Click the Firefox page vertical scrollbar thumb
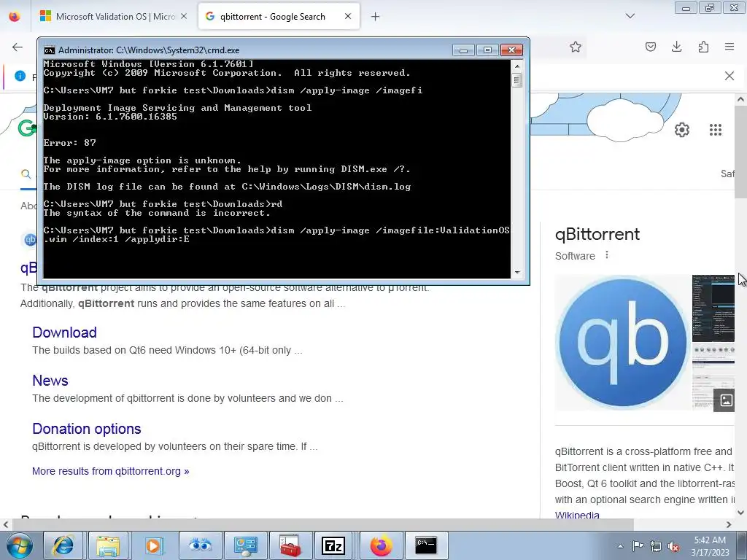Viewport: 747px width, 560px height. tap(740, 152)
